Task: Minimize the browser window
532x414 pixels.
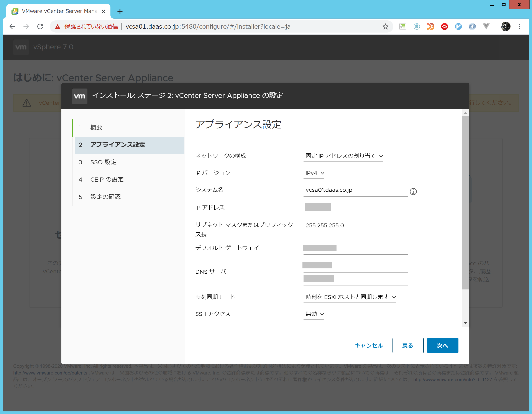Action: coord(492,5)
